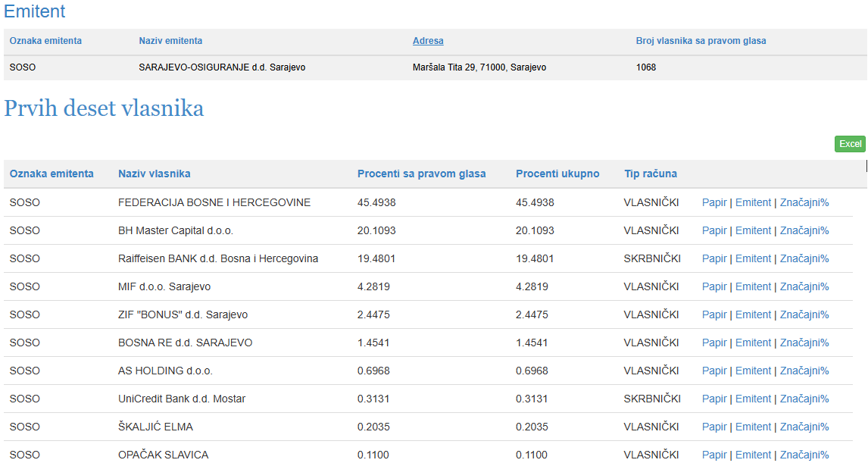The height and width of the screenshot is (463, 868).
Task: Sort by Procenti ukupno column
Action: pos(557,174)
